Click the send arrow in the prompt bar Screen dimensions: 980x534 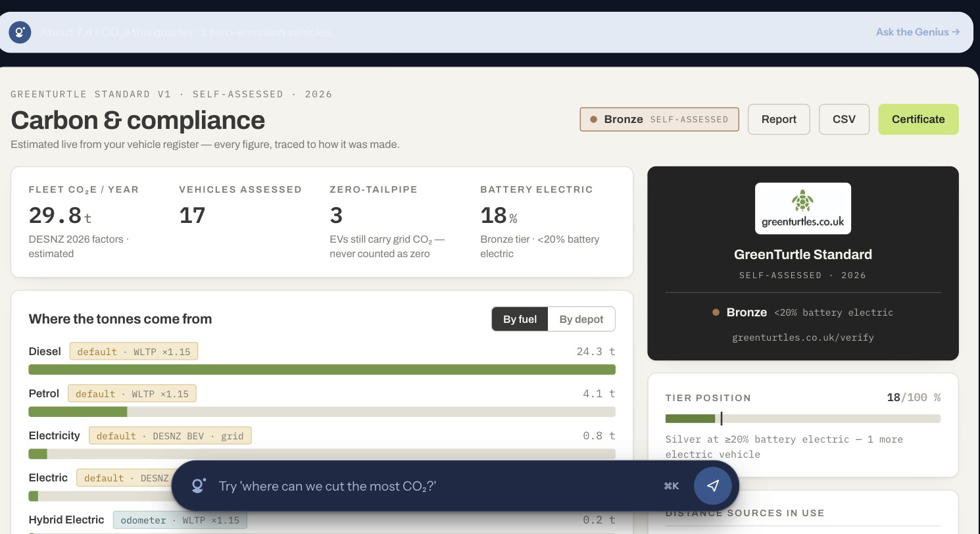click(712, 485)
